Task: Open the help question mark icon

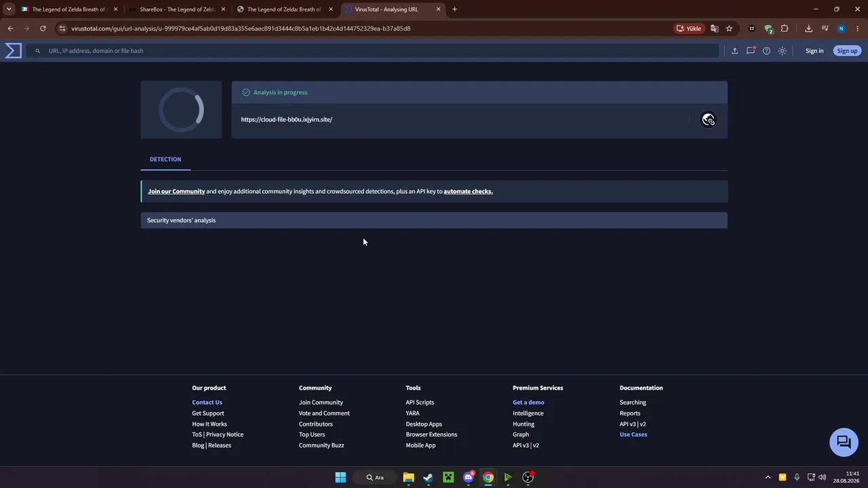Action: coord(766,51)
